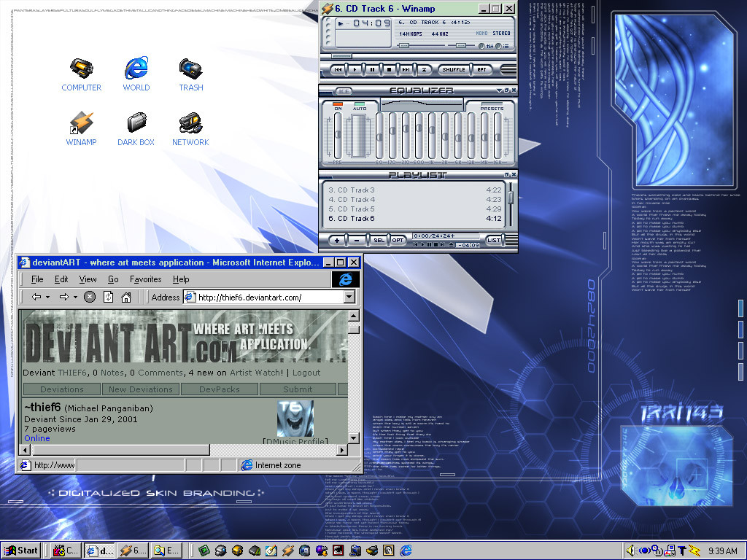Stop playback in Winamp main window

point(389,69)
